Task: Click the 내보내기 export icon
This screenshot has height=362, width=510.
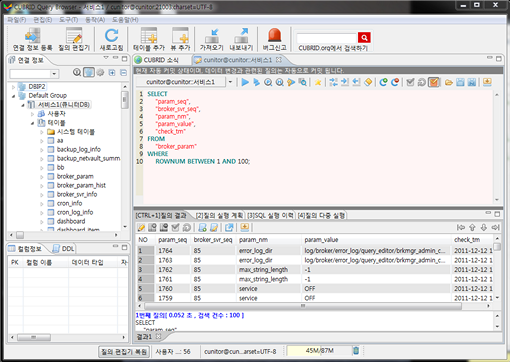Action: pos(241,36)
